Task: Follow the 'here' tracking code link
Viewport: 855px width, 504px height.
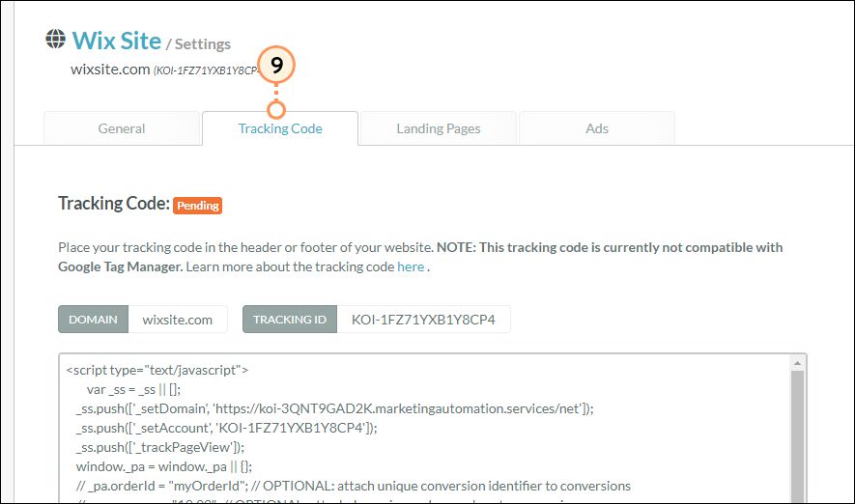Action: pyautogui.click(x=411, y=266)
